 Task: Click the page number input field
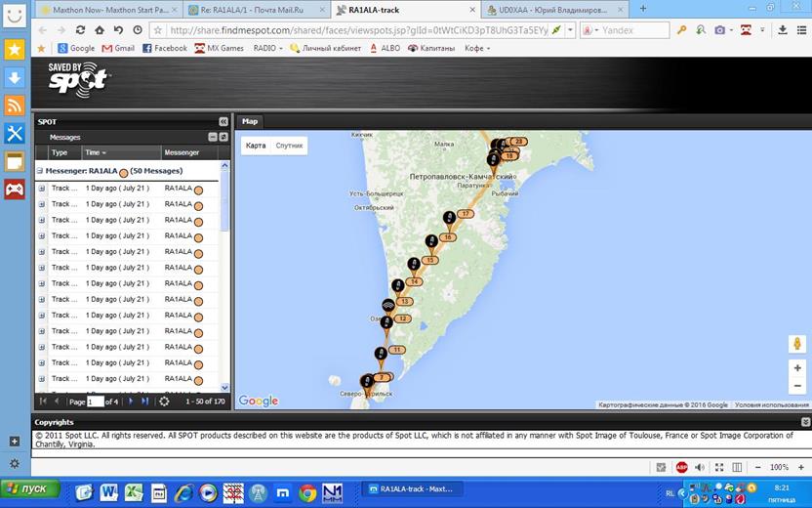(95, 402)
